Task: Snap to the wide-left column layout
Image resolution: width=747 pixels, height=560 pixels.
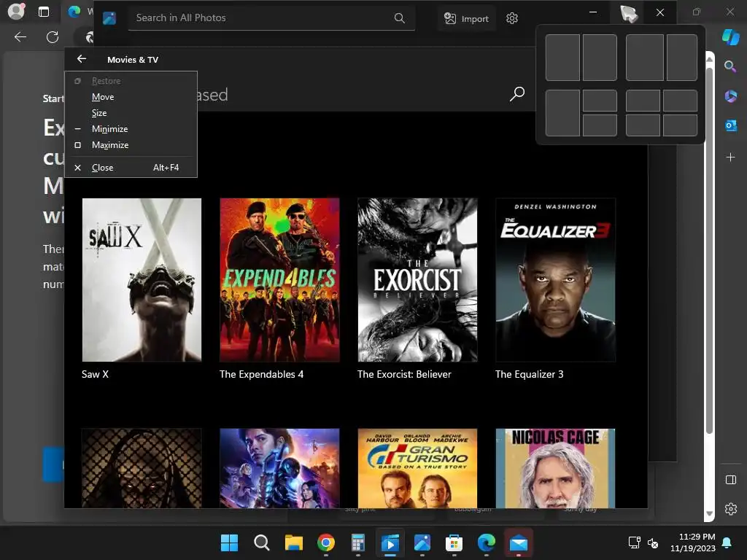Action: [645, 57]
